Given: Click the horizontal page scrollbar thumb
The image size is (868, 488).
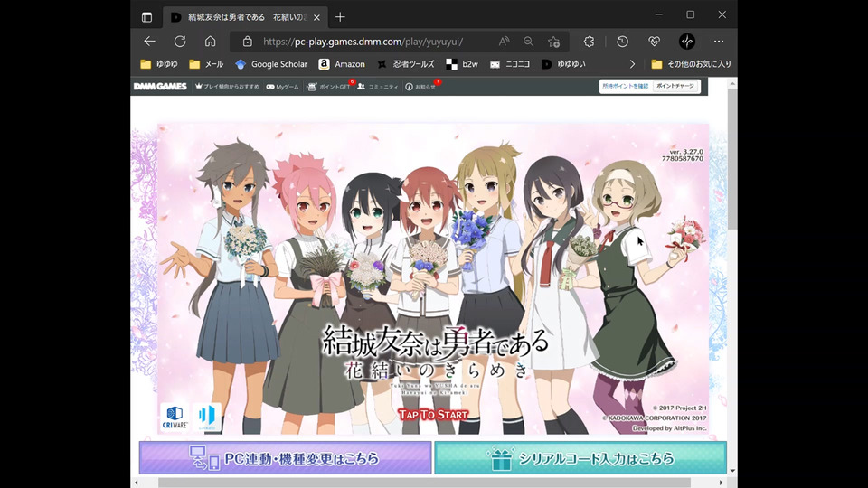Looking at the screenshot, I should [424, 483].
